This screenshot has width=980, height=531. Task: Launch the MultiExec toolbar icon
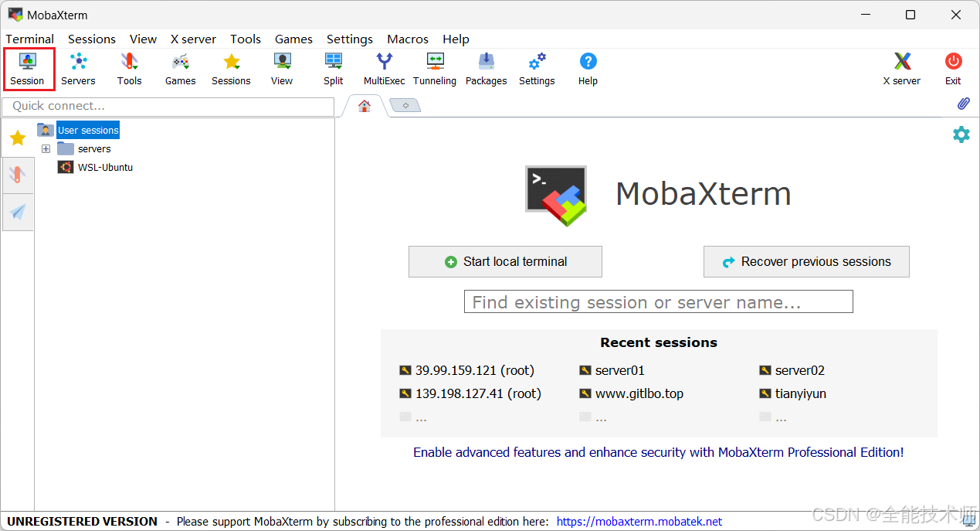[x=384, y=69]
